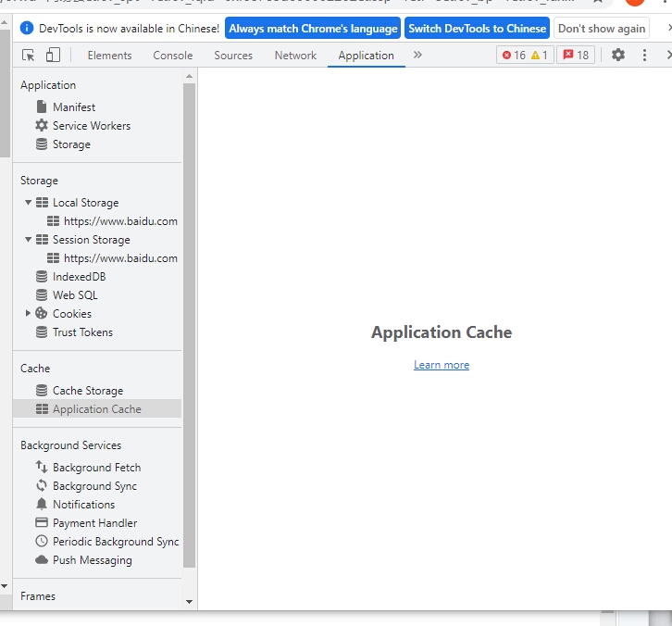Open the issues counter showing 18
672x626 pixels.
tap(576, 55)
